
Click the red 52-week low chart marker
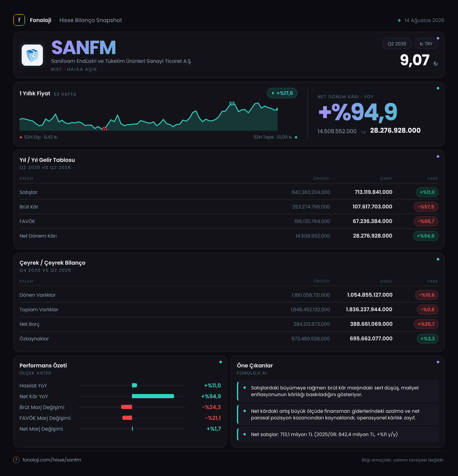[x=105, y=129]
